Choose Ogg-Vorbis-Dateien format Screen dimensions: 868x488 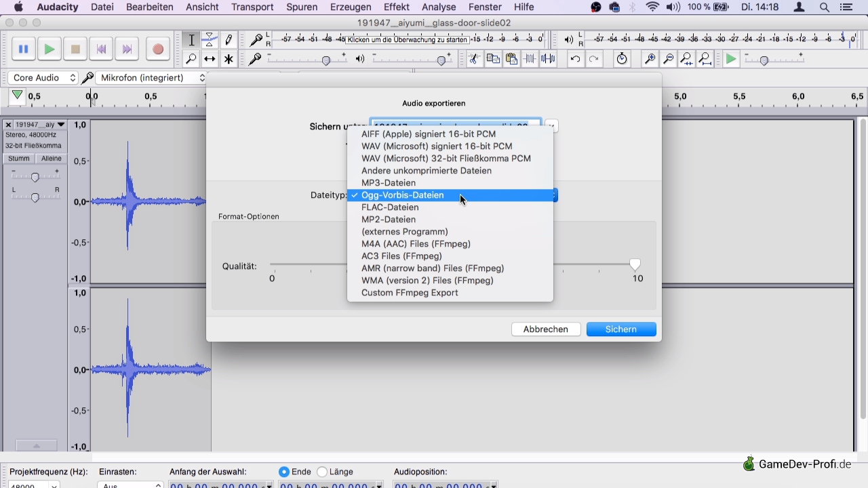coord(450,195)
